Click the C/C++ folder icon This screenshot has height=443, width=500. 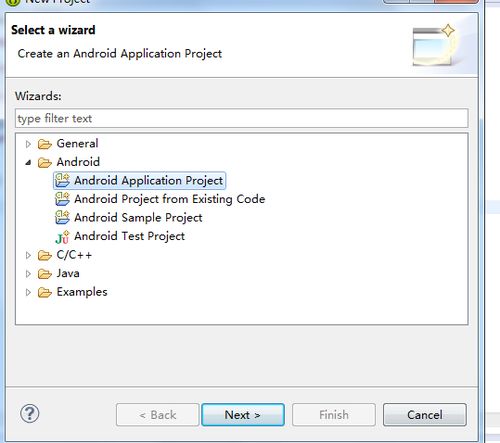coord(45,255)
